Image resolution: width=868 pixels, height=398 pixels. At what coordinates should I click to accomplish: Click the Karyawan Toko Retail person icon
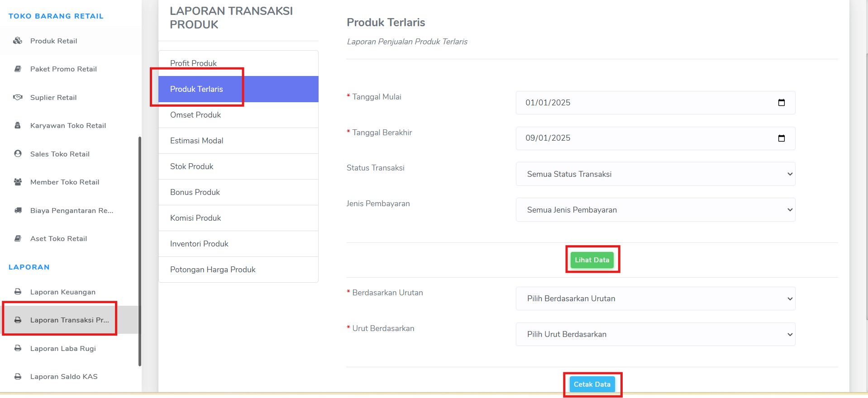tap(18, 125)
